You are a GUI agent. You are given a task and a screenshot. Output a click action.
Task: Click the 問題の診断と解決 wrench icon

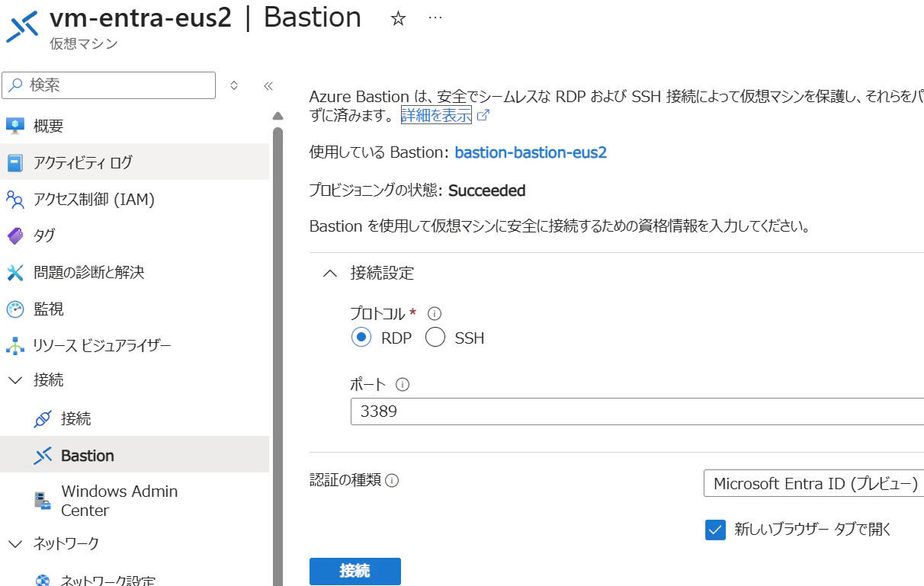tap(15, 272)
